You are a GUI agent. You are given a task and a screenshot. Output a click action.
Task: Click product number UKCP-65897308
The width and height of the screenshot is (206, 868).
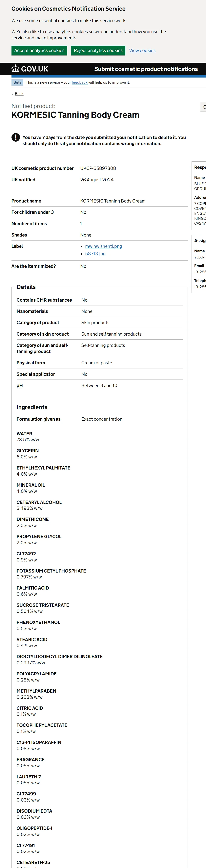click(x=98, y=168)
